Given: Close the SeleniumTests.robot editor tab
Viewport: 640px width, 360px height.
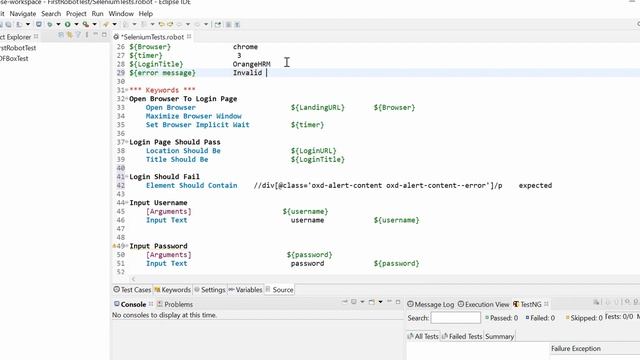Looking at the screenshot, I should point(189,37).
